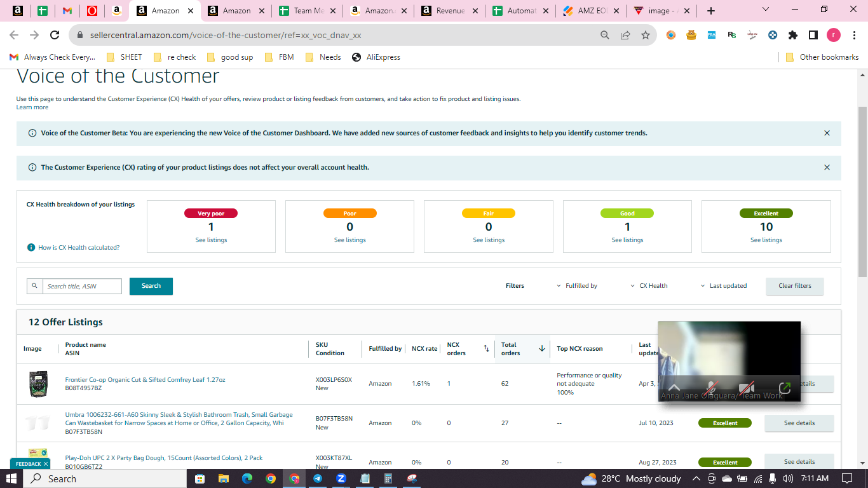Bookmark this page with the star icon
This screenshot has width=868, height=488.
646,35
